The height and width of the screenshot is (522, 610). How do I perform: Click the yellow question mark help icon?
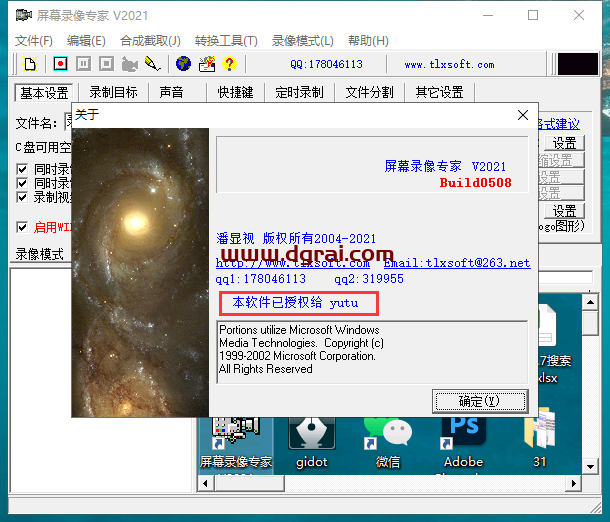pos(229,64)
